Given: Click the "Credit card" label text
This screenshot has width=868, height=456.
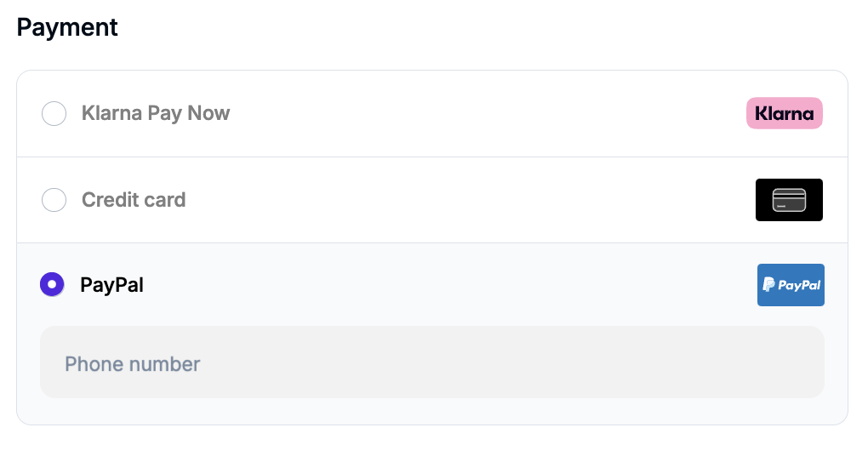Looking at the screenshot, I should click(x=134, y=200).
